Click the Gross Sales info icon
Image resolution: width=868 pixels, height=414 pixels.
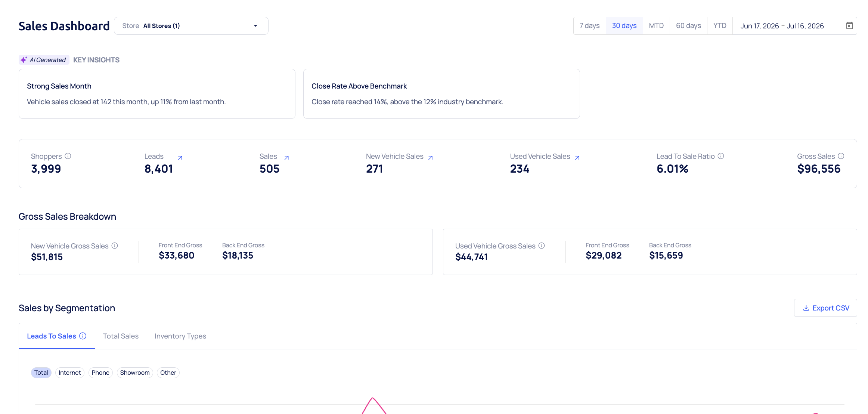[841, 156]
